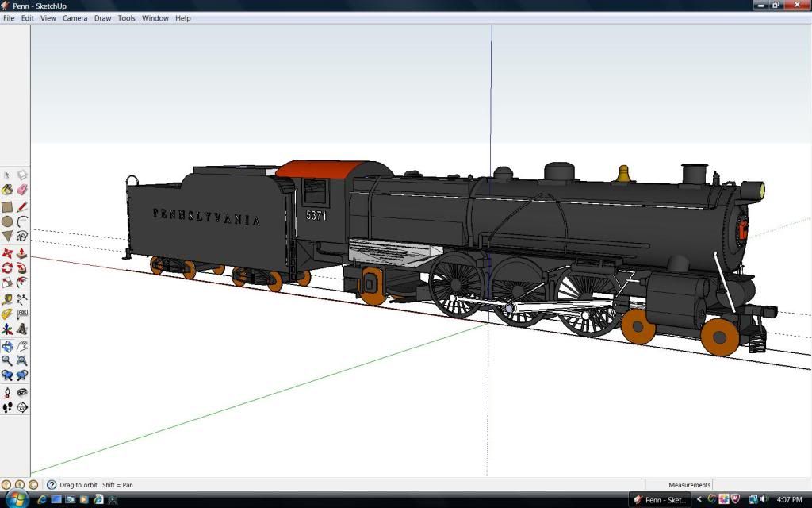The height and width of the screenshot is (508, 812).
Task: Click the second round status bar icon
Action: coord(20,485)
